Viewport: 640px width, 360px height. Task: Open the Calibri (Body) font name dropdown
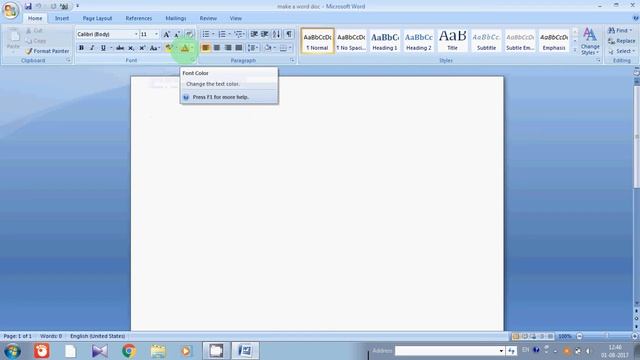click(136, 34)
